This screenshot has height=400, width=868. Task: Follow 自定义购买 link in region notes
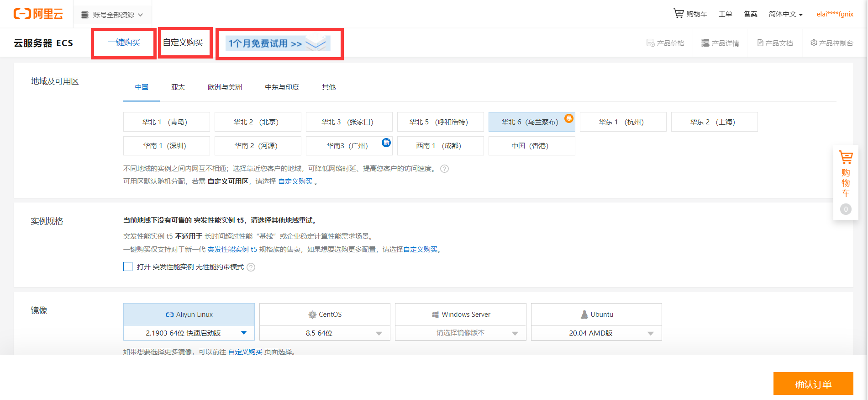[295, 181]
